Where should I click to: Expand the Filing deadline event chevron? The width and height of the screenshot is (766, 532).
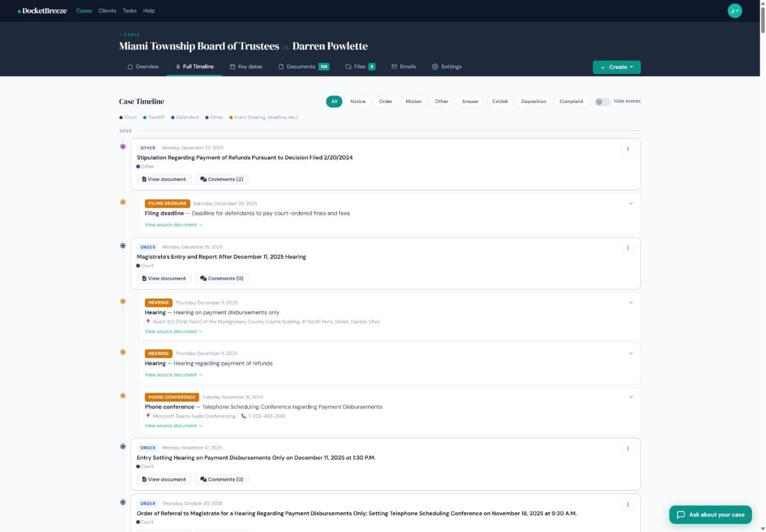(x=631, y=204)
